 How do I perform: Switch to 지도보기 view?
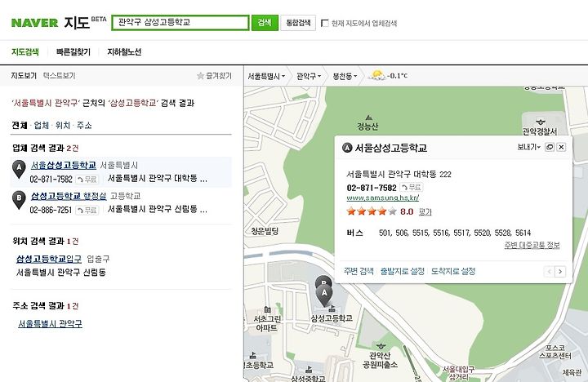(24, 76)
